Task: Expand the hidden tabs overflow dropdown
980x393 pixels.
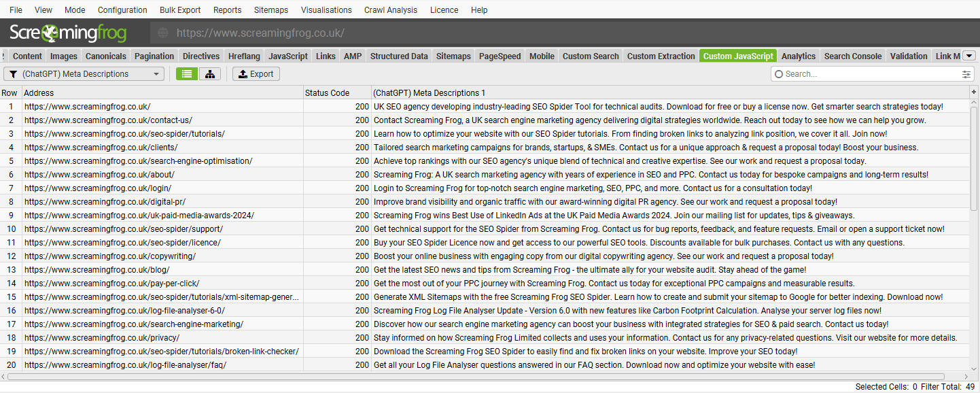Action: 969,56
